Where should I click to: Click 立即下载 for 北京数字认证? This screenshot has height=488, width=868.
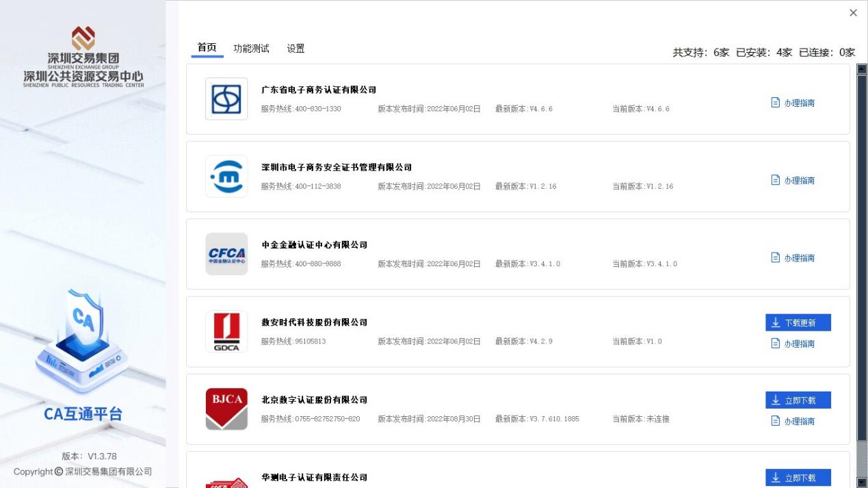798,400
